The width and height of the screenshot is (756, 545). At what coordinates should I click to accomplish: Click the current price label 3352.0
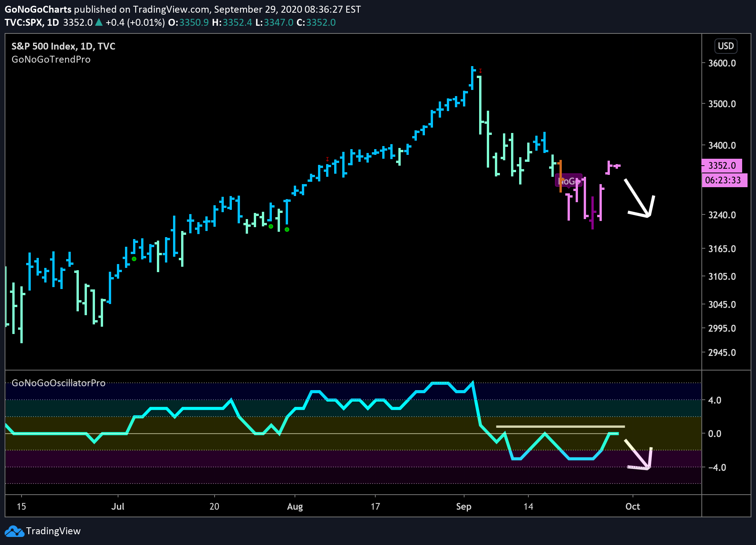coord(722,166)
